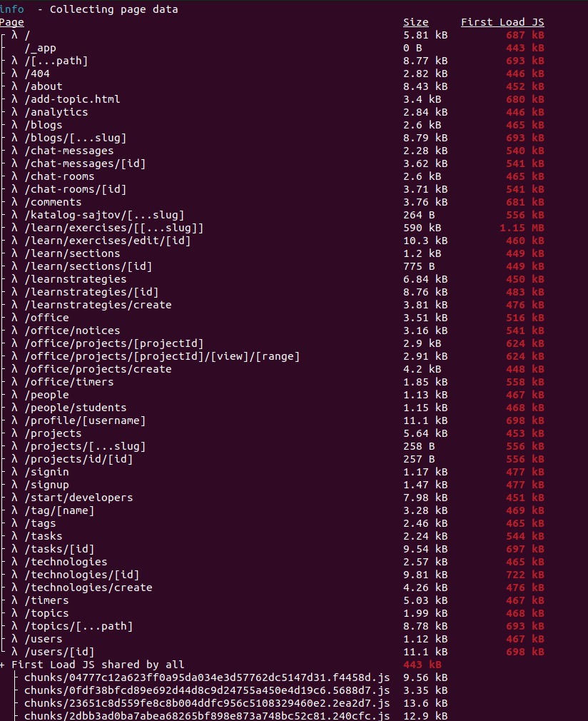This screenshot has width=588, height=721.
Task: Select the chunk file ending in 240cfc.js
Action: point(207,716)
